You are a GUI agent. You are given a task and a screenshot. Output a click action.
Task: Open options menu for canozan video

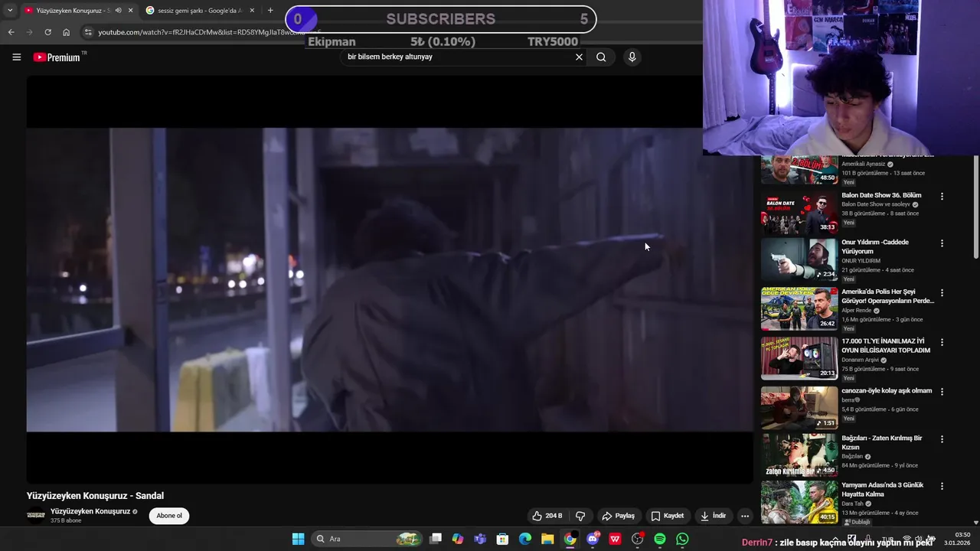942,392
